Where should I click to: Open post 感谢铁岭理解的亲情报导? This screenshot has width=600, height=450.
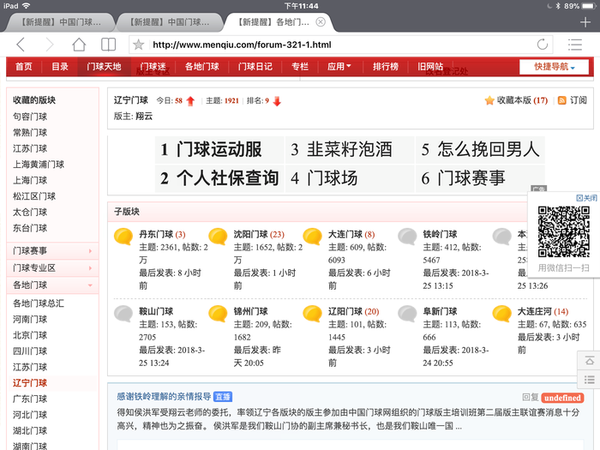point(164,397)
